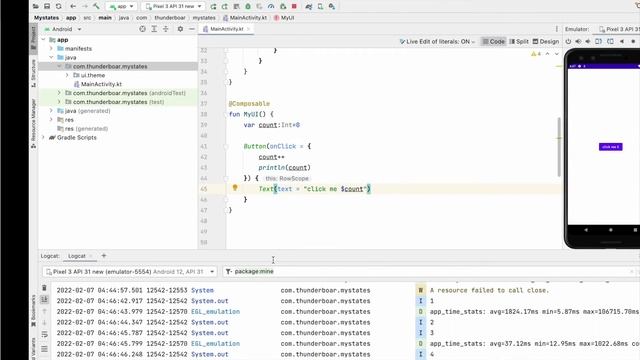Switch editor to Code view
The height and width of the screenshot is (360, 640).
point(493,42)
